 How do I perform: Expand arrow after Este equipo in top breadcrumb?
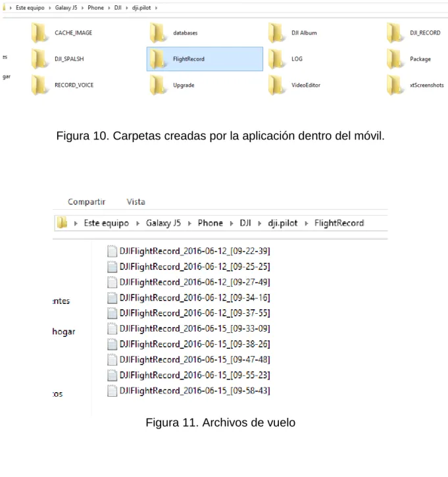pos(50,8)
